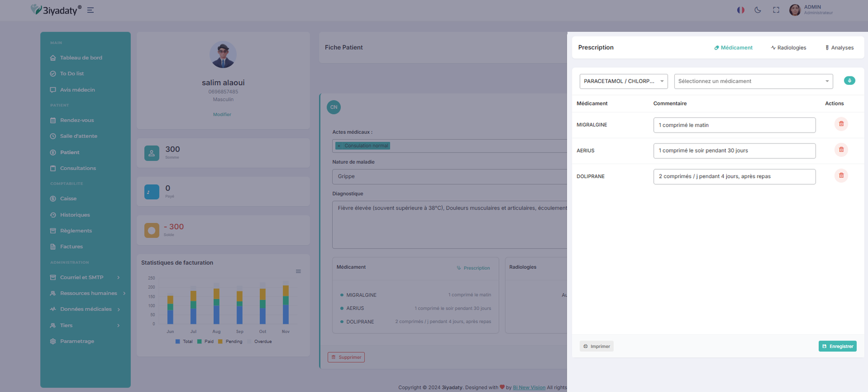Toggle the Paid legend color swatch
The height and width of the screenshot is (392, 868).
coord(200,342)
